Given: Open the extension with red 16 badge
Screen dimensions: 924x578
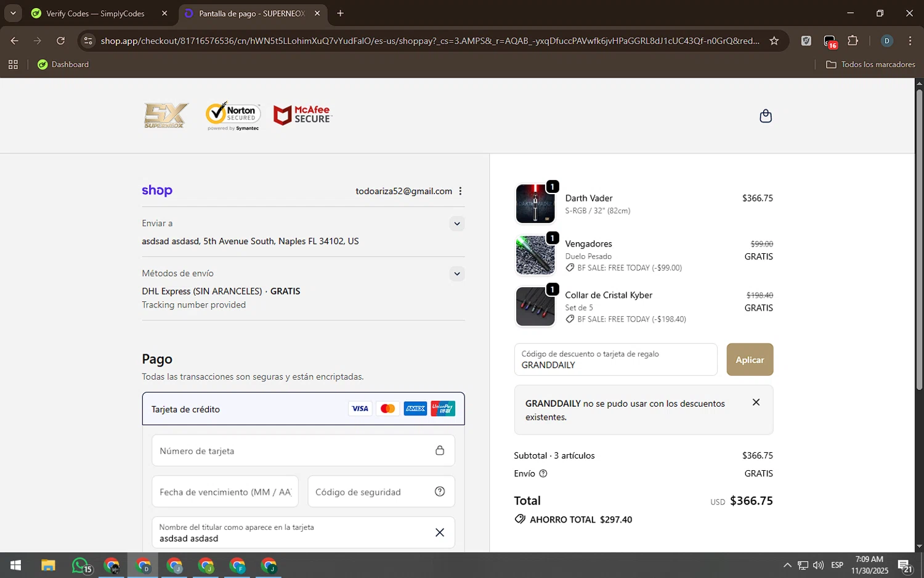Looking at the screenshot, I should 830,41.
